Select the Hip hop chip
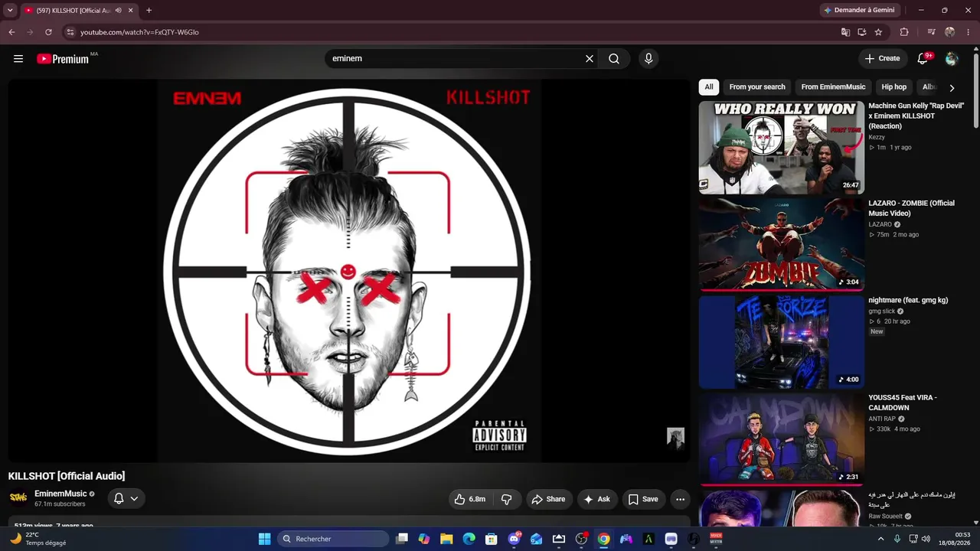980x551 pixels. click(x=893, y=87)
